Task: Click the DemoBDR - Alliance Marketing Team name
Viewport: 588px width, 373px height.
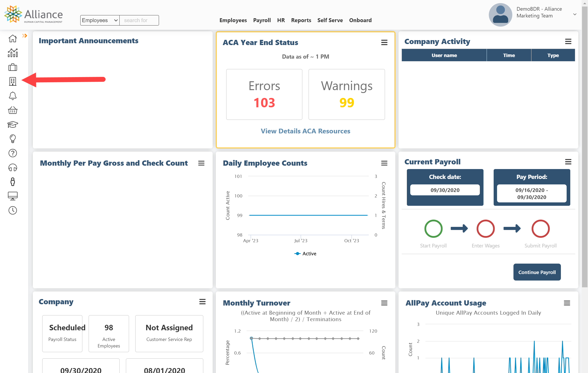Action: 539,12
